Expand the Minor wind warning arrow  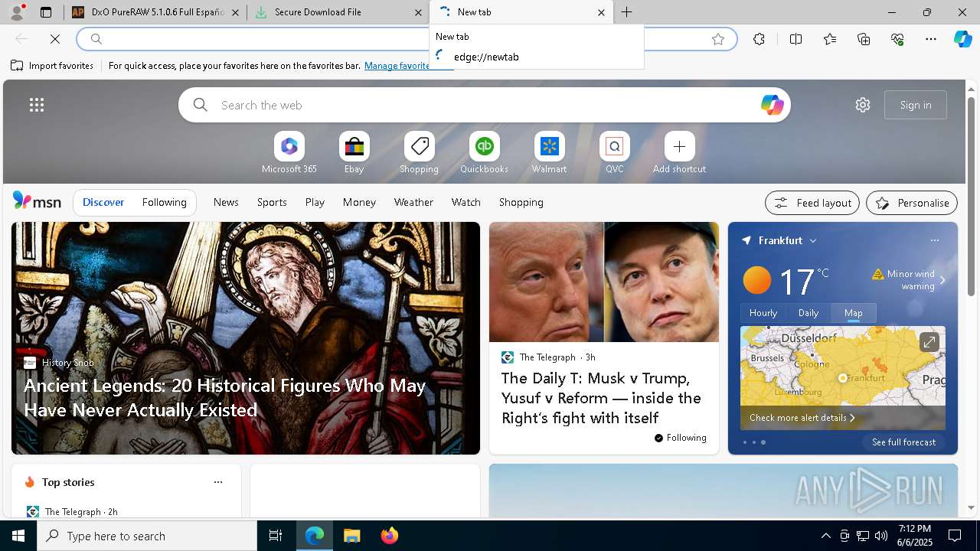click(942, 280)
